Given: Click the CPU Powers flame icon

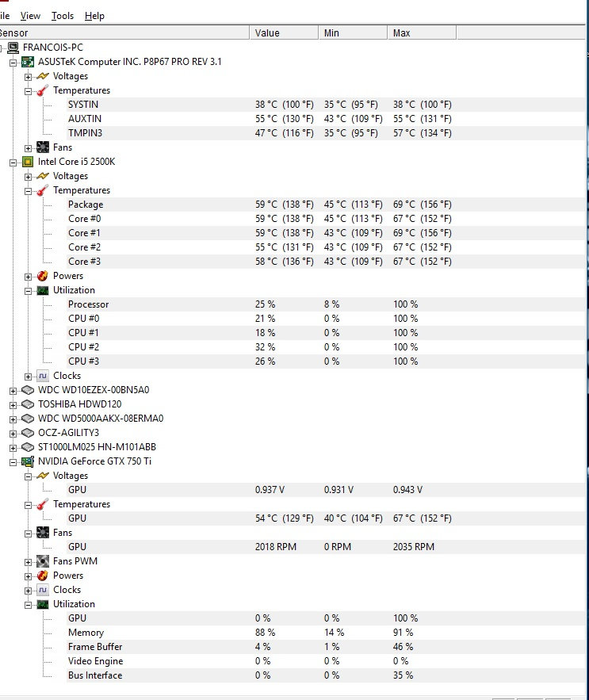Looking at the screenshot, I should 42,276.
